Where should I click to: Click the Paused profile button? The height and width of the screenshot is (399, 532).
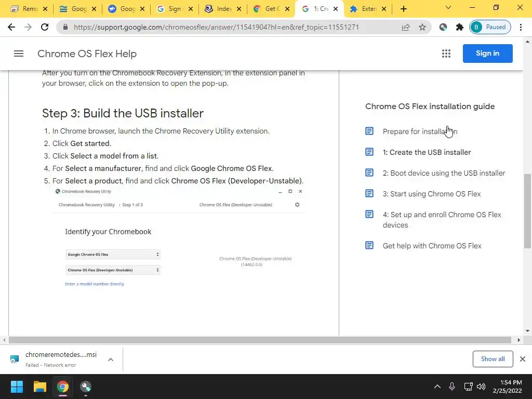click(x=490, y=27)
